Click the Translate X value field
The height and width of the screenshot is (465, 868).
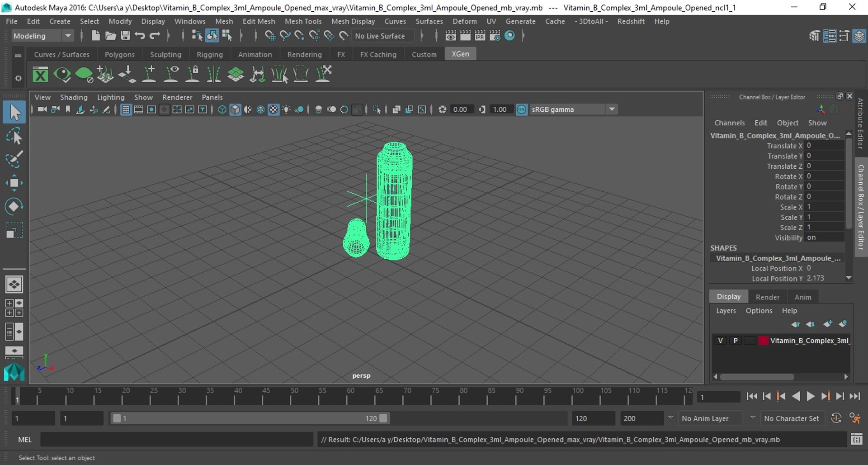click(x=825, y=146)
